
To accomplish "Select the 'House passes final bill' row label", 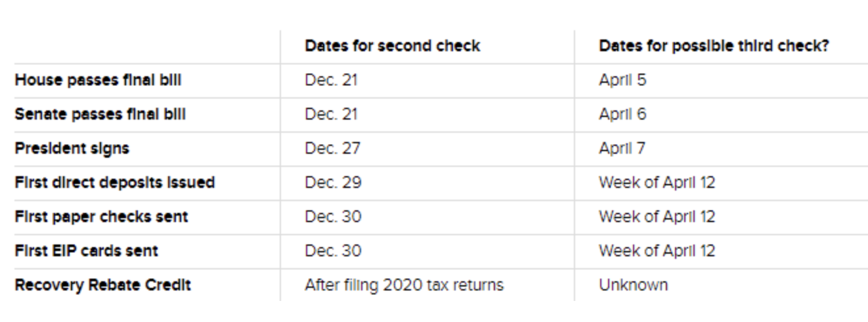I will 98,80.
